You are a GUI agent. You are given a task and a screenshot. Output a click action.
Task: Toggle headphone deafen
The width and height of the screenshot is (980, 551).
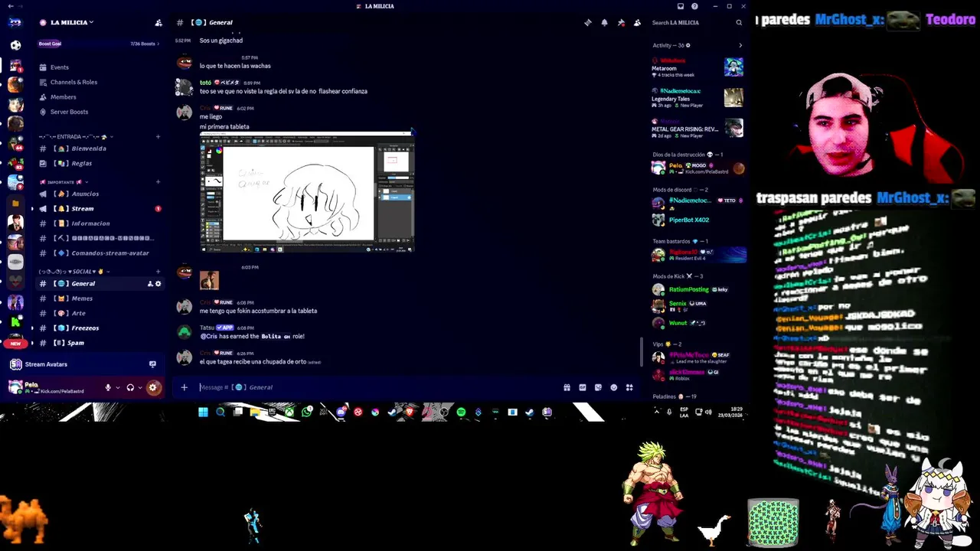click(x=130, y=387)
